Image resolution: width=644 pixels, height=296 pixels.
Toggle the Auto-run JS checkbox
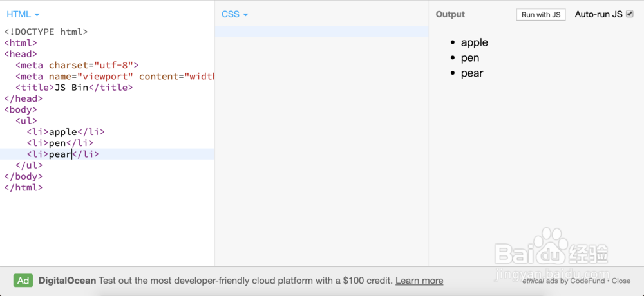[x=630, y=14]
